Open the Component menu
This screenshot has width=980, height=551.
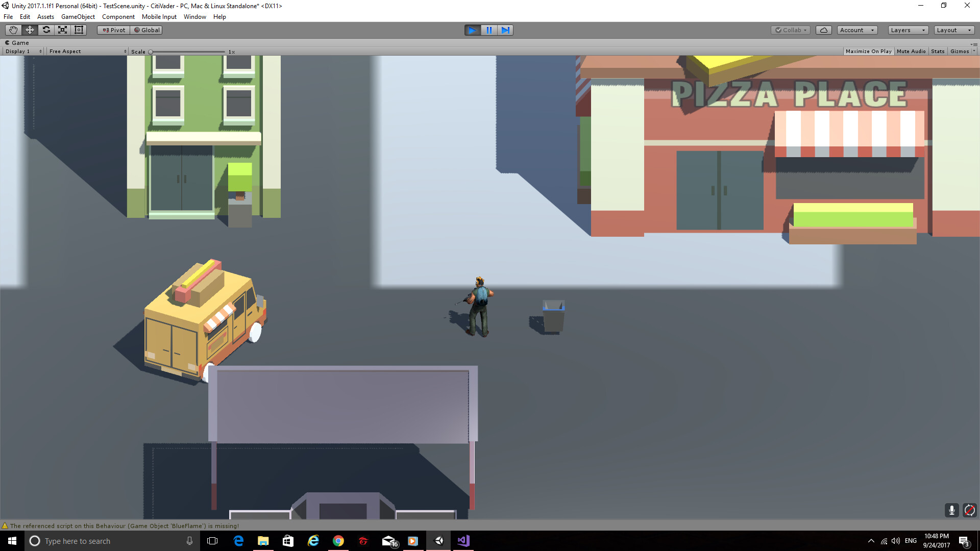118,17
